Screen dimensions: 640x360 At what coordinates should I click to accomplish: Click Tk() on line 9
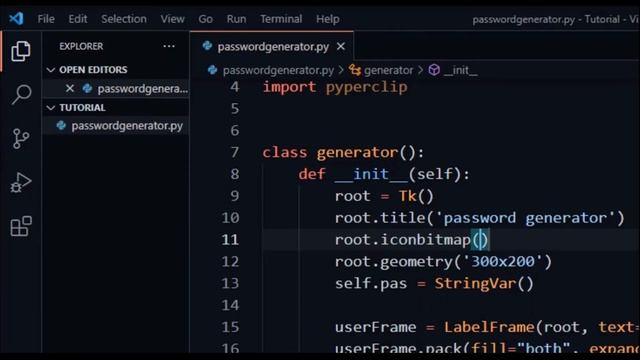[416, 196]
